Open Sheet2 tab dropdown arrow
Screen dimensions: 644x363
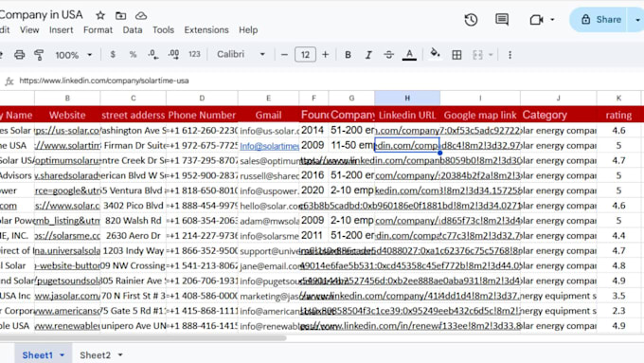click(120, 354)
